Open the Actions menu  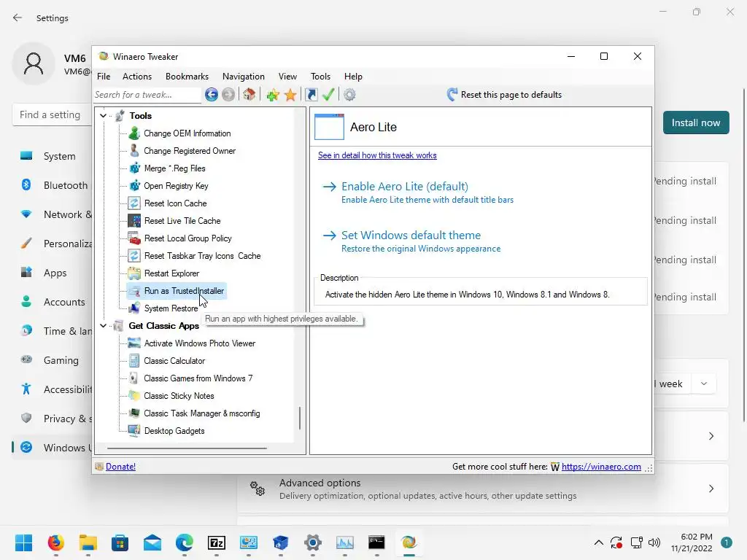[136, 76]
